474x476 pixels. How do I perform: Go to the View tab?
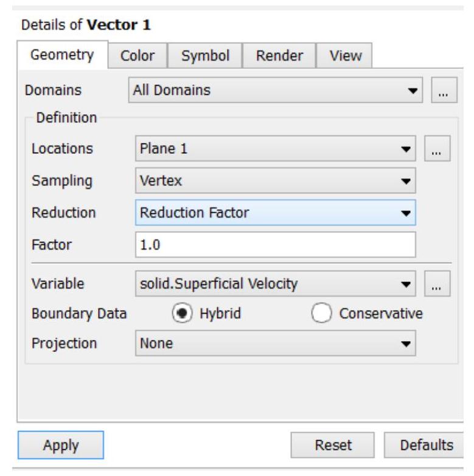[345, 55]
